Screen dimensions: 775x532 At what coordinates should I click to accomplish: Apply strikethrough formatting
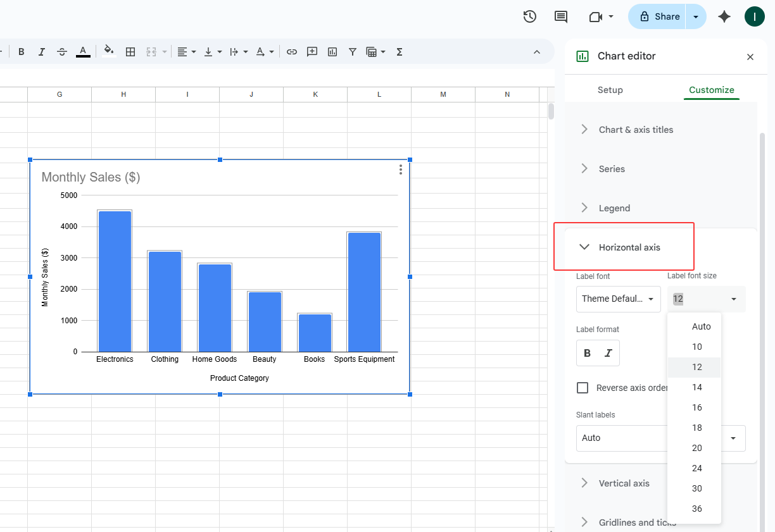coord(62,52)
